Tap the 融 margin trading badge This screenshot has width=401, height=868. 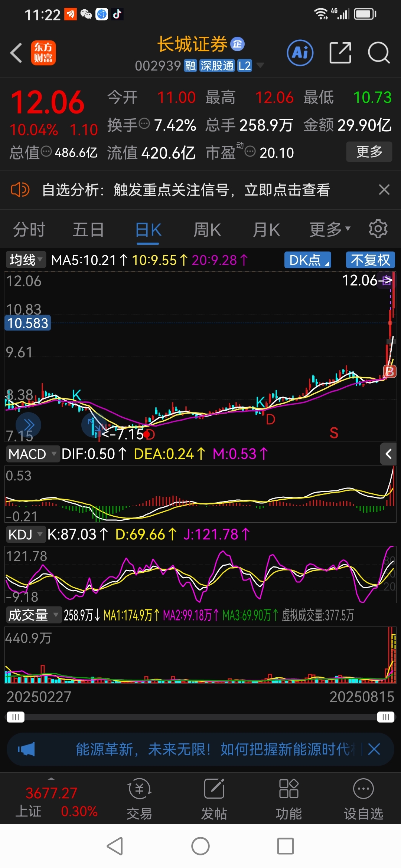pyautogui.click(x=190, y=66)
